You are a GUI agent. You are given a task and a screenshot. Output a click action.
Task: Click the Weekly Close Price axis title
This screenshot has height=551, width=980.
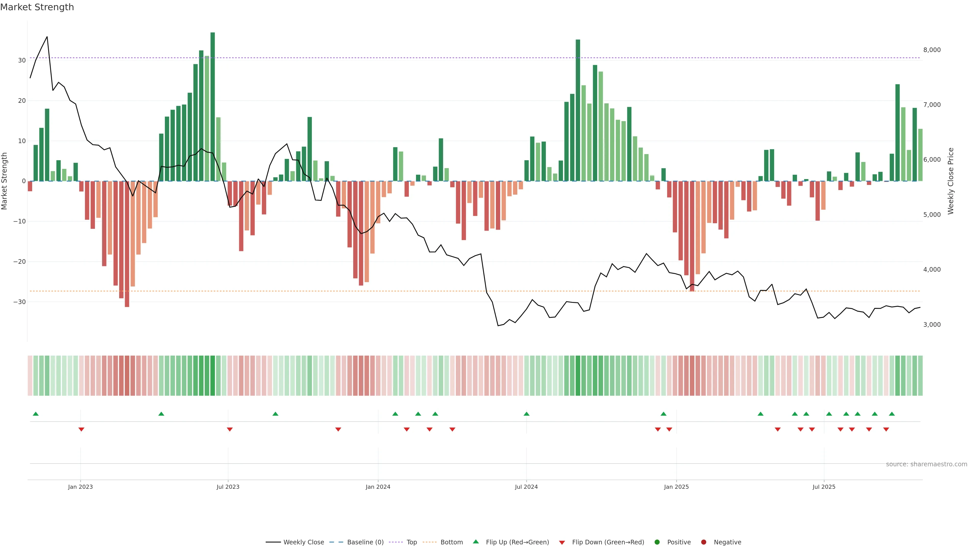point(951,181)
